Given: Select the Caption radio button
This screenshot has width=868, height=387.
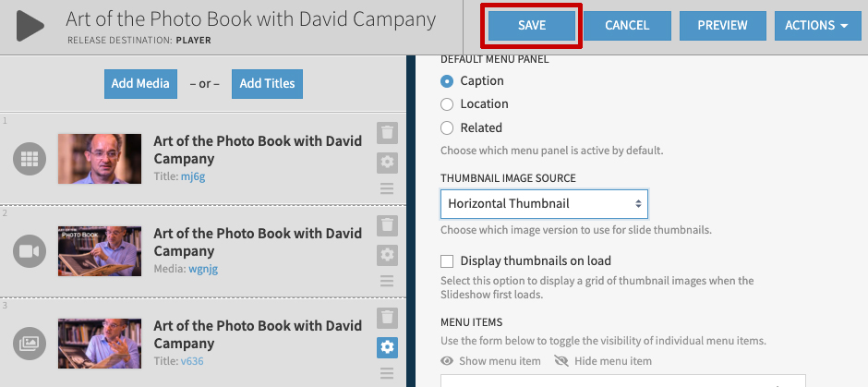Looking at the screenshot, I should coord(448,81).
